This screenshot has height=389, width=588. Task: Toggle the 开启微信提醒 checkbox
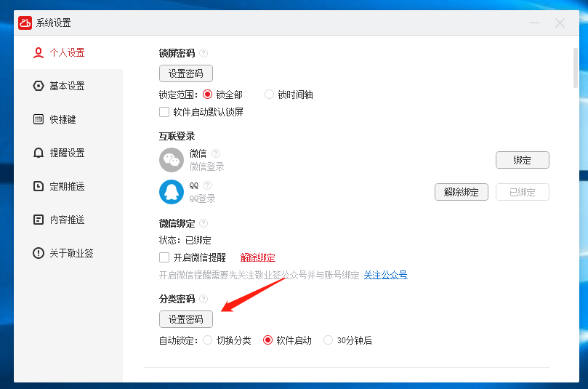164,257
